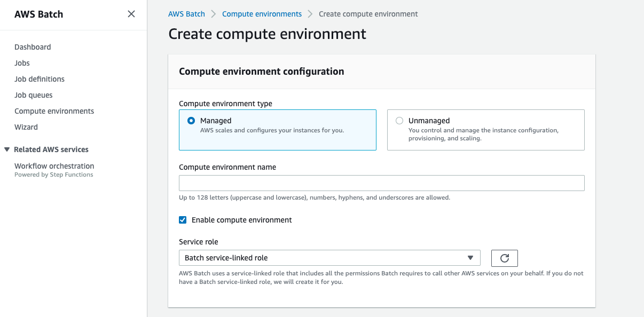The width and height of the screenshot is (644, 317).
Task: Close the AWS Batch sidebar panel
Action: click(131, 14)
